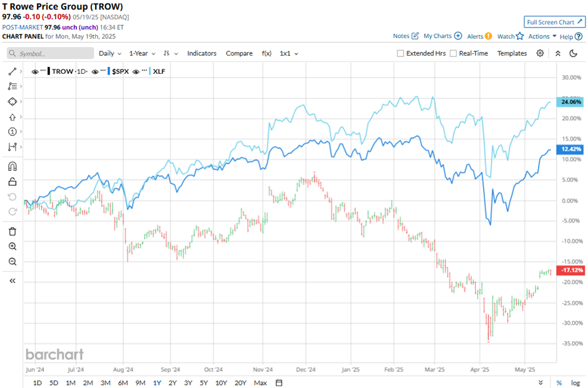Screen dimensions: 588x388
Task: Click the Full Screen Chart button
Action: coord(555,21)
